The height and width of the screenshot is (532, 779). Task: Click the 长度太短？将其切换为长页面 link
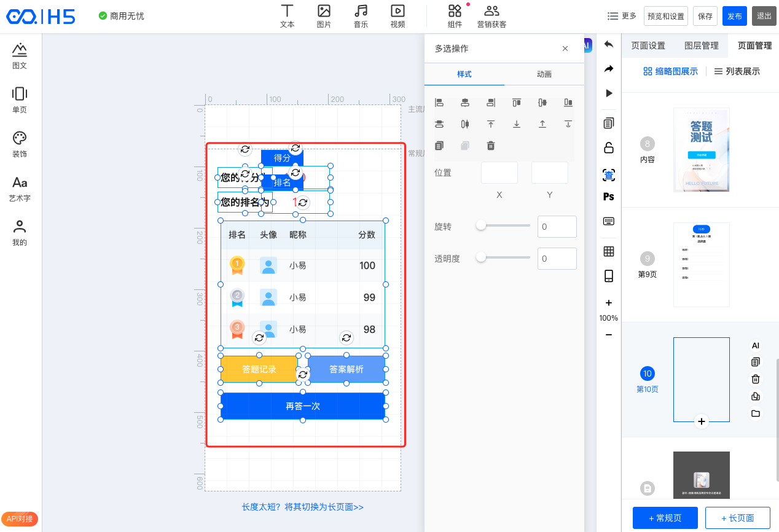303,507
